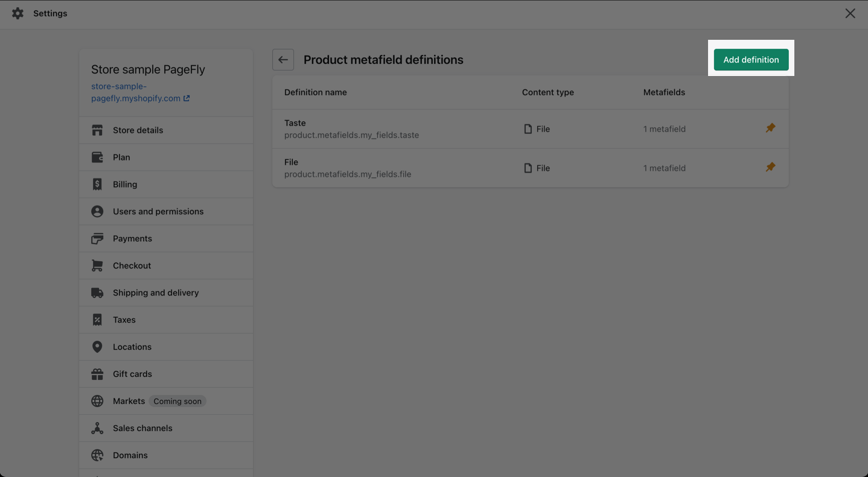Screen dimensions: 868x477
Task: Click the Billing receipt icon
Action: coord(97,185)
